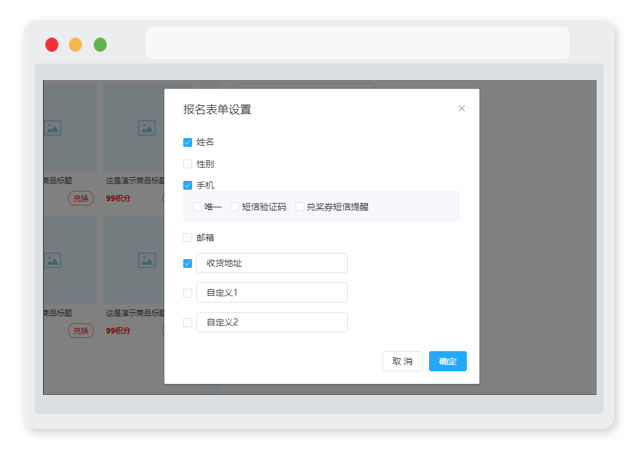
Task: Confirm with the 确定 button
Action: (448, 361)
